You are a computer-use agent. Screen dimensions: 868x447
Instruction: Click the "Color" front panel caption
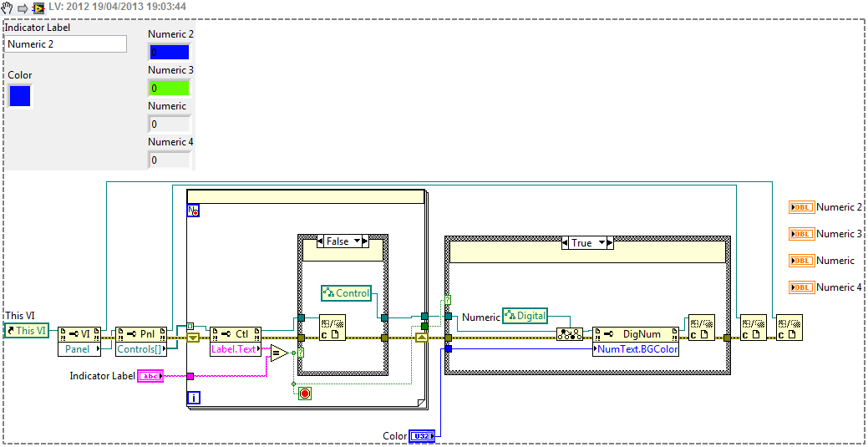point(20,74)
